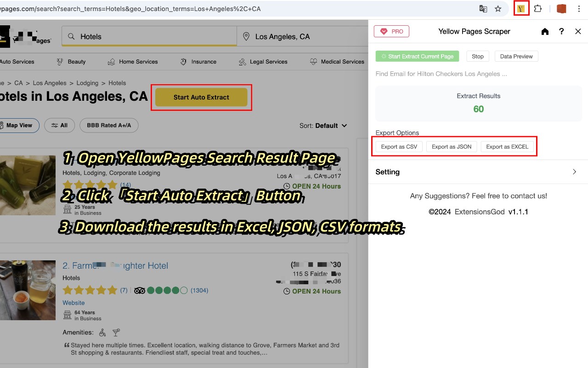This screenshot has width=588, height=368.
Task: Filter by BBB Rated A+/A
Action: point(109,125)
